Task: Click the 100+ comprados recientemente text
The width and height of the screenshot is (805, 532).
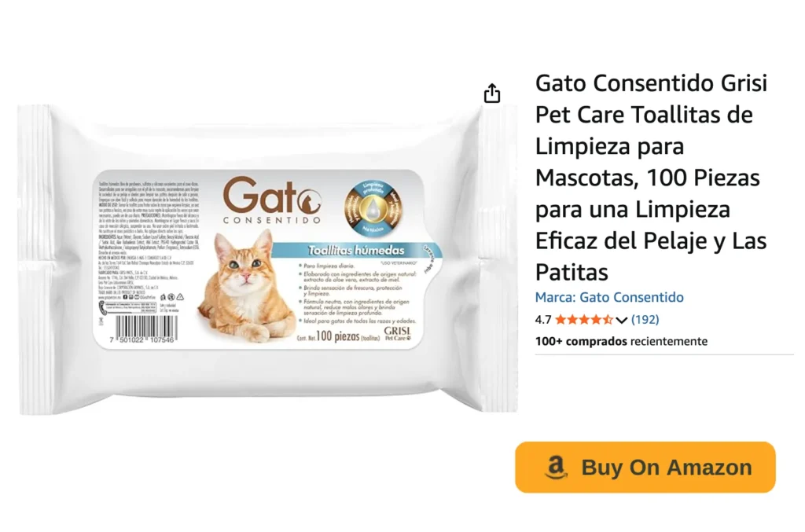Action: pos(621,341)
